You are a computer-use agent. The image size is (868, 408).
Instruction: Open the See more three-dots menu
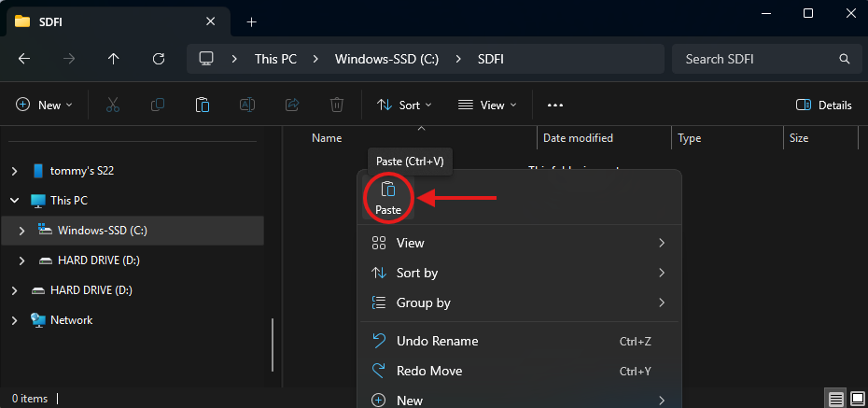click(554, 106)
